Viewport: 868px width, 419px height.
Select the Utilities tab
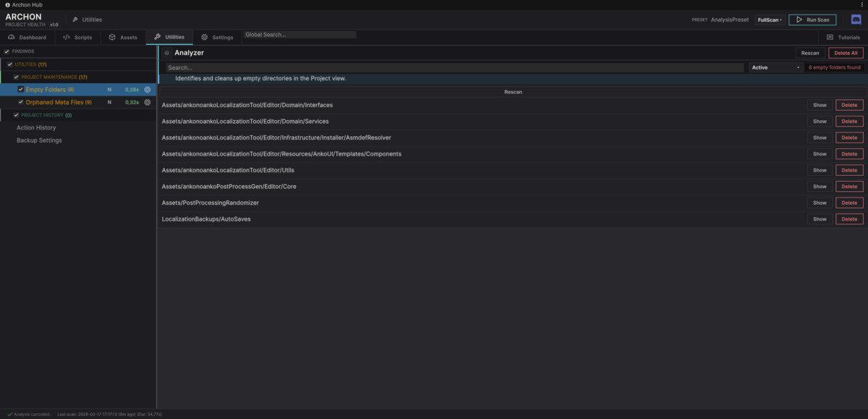(169, 37)
